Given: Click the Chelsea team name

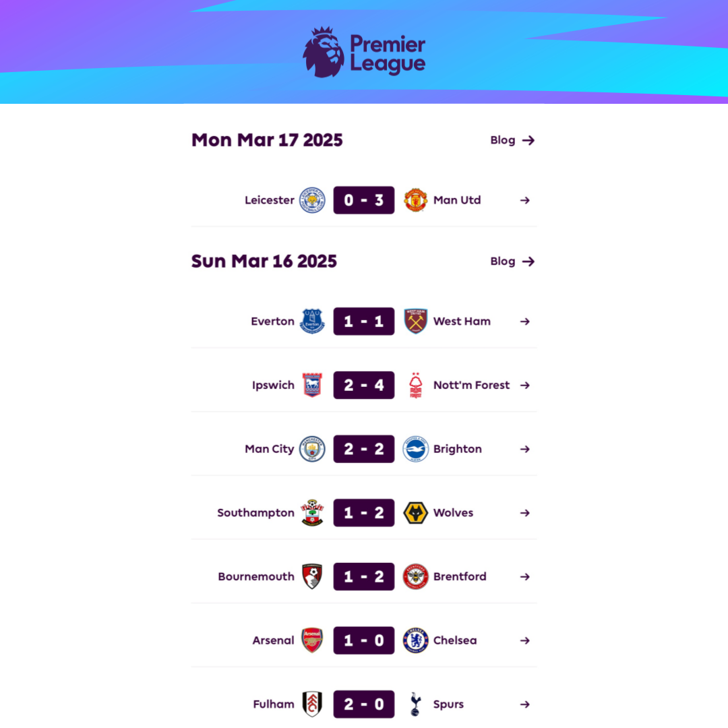Looking at the screenshot, I should [454, 640].
